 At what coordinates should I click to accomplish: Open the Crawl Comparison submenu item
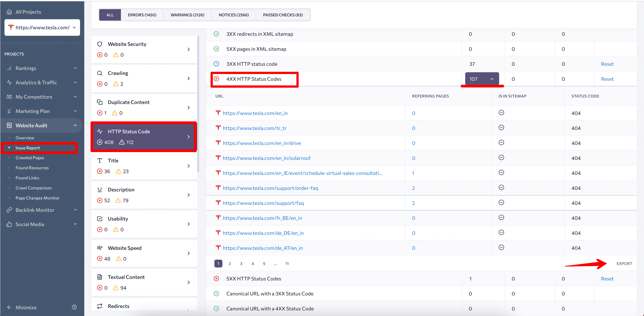click(x=34, y=188)
